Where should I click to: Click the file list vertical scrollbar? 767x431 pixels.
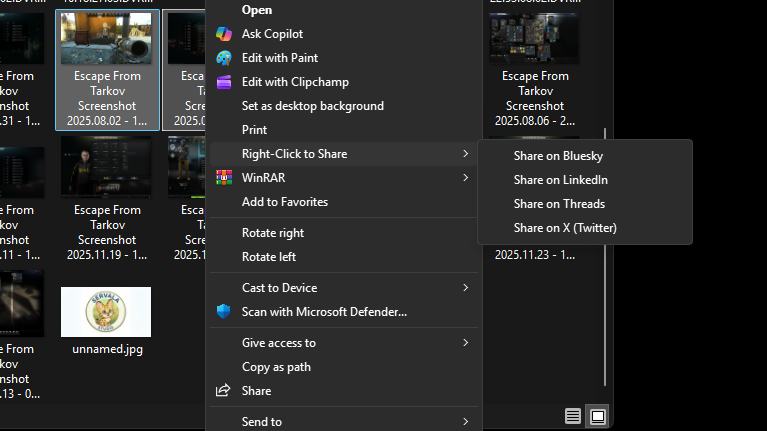(x=605, y=257)
